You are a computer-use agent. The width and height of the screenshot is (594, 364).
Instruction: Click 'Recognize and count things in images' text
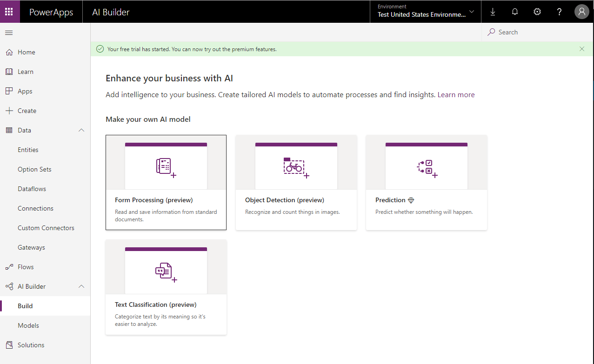click(293, 212)
